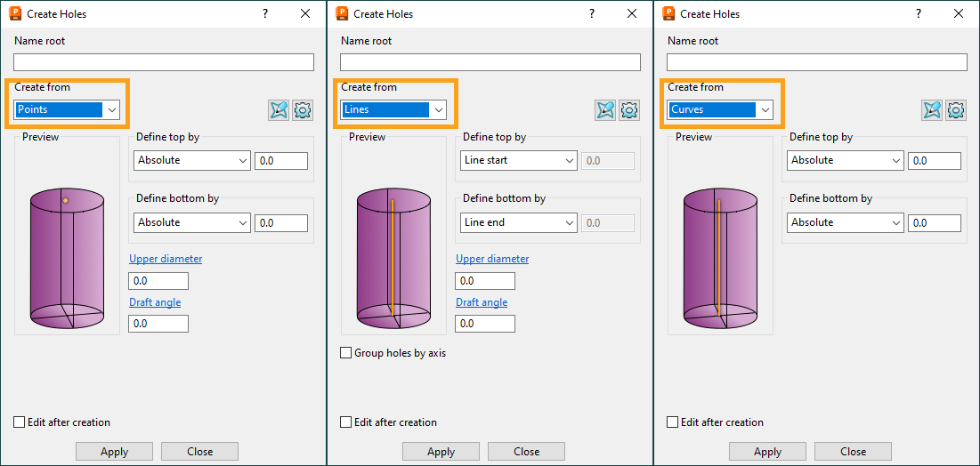The width and height of the screenshot is (980, 466).
Task: Click the help question mark in Lines dialog
Action: point(592,13)
